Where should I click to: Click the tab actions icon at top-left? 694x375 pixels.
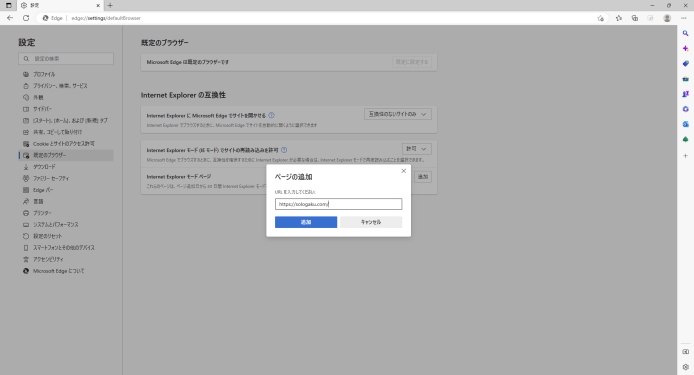[x=8, y=5]
